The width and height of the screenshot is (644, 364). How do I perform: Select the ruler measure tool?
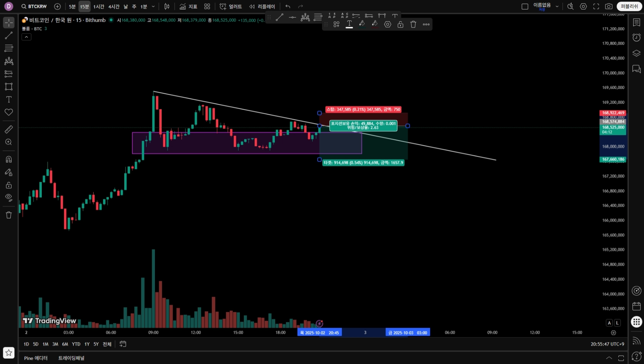point(9,129)
